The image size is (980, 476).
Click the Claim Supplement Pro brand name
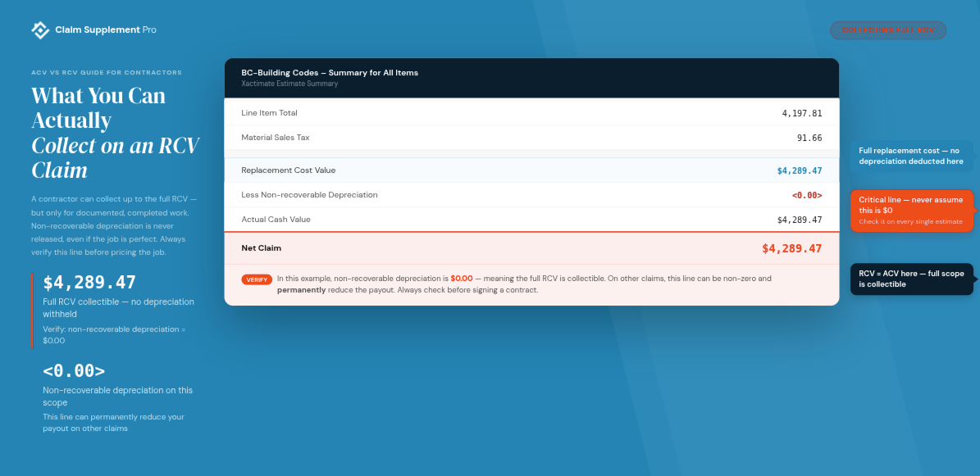tap(106, 30)
